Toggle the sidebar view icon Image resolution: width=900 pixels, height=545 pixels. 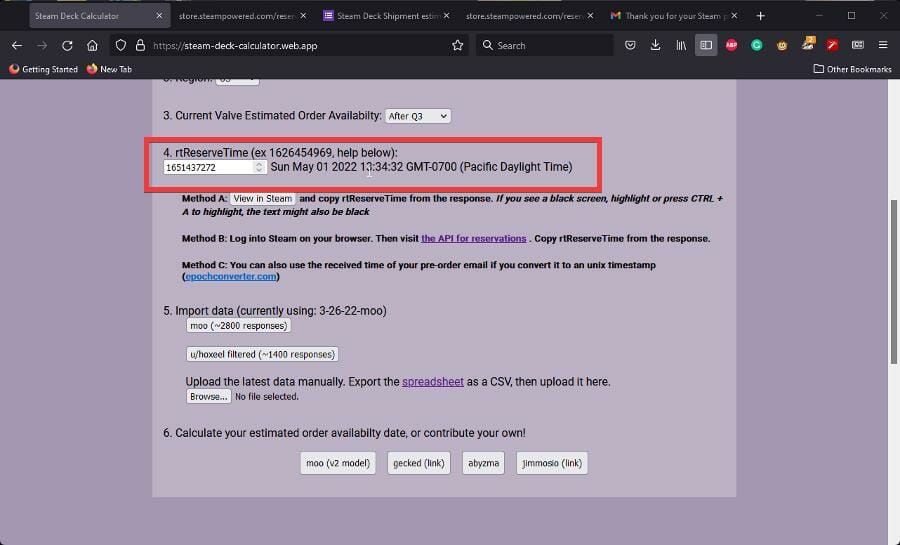(x=706, y=45)
